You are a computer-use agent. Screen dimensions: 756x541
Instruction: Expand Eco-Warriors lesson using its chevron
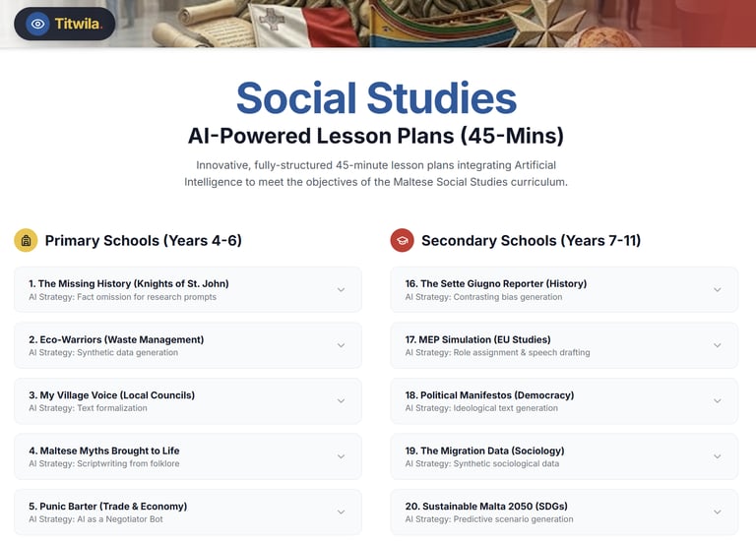pyautogui.click(x=341, y=345)
